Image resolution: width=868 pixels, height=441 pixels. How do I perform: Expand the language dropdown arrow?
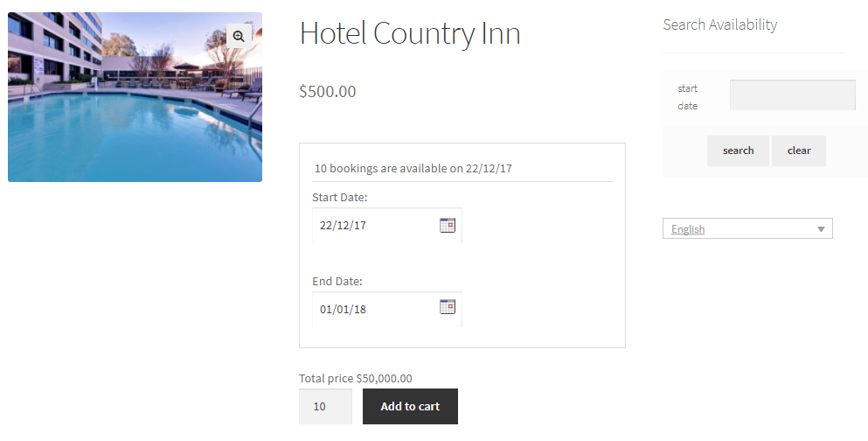(821, 229)
